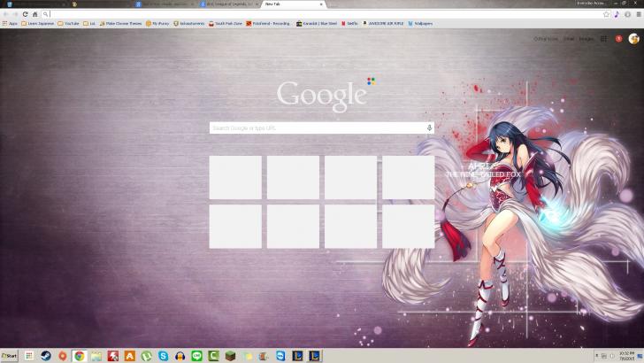Open the purple music note extension
Screen dimensions: 644x363
617,14
